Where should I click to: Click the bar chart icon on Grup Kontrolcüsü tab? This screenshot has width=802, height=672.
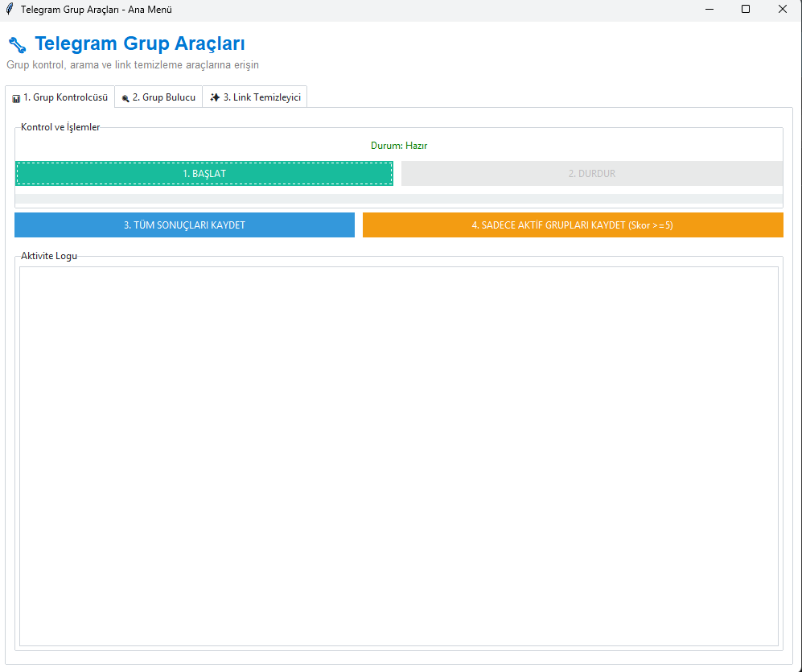click(x=16, y=98)
